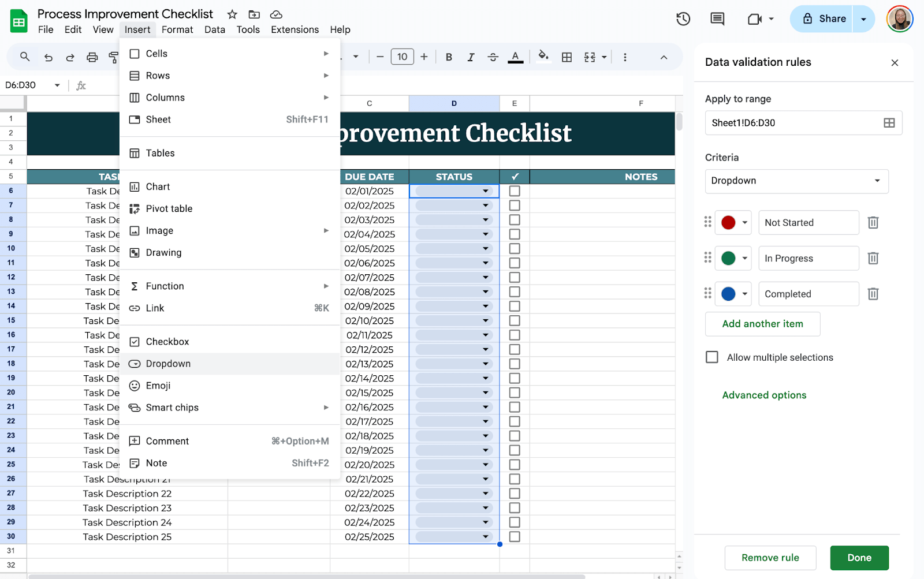This screenshot has width=924, height=579.
Task: Expand the status dropdown in row 10
Action: (485, 249)
